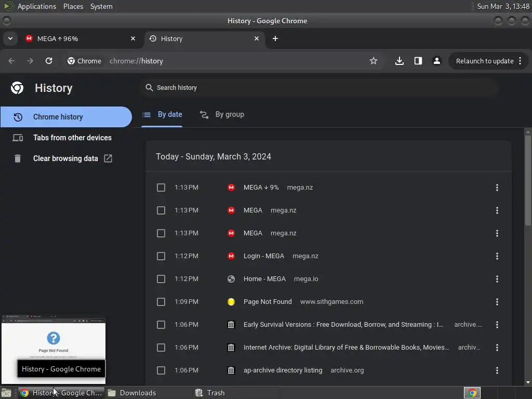
Task: Check the ap-archive directory listing entry
Action: (161, 370)
